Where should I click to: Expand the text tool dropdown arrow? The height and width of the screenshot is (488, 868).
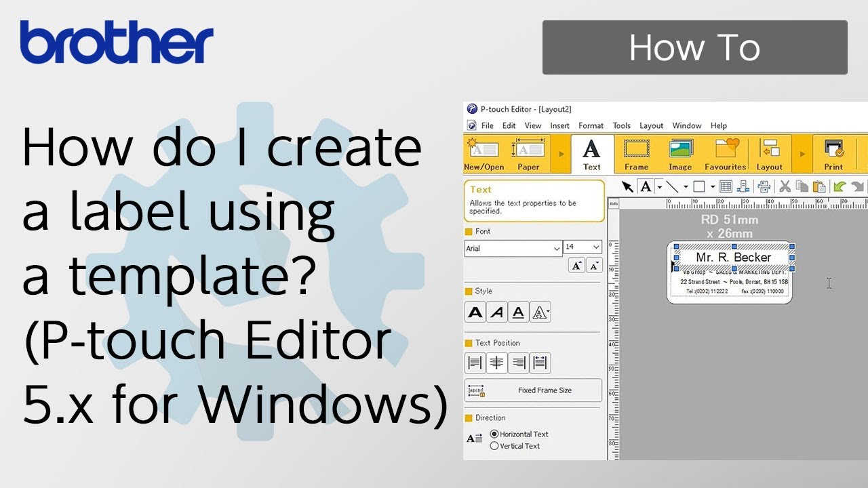(x=658, y=186)
